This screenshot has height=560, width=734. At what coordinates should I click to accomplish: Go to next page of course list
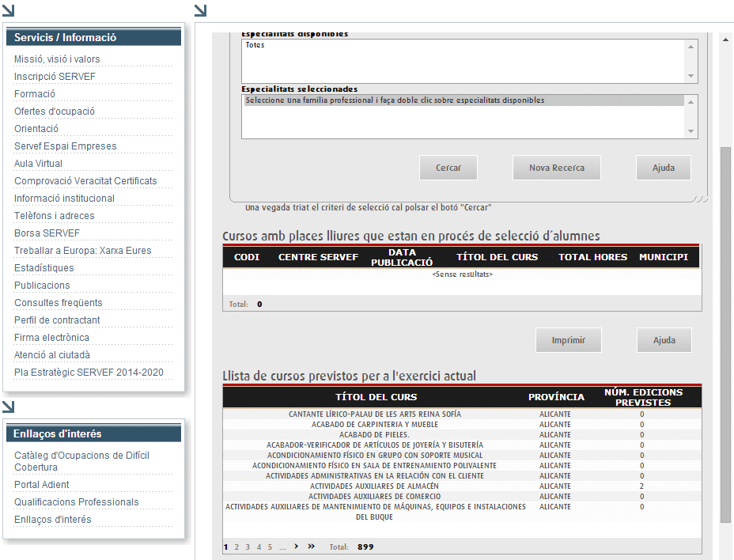pyautogui.click(x=296, y=547)
